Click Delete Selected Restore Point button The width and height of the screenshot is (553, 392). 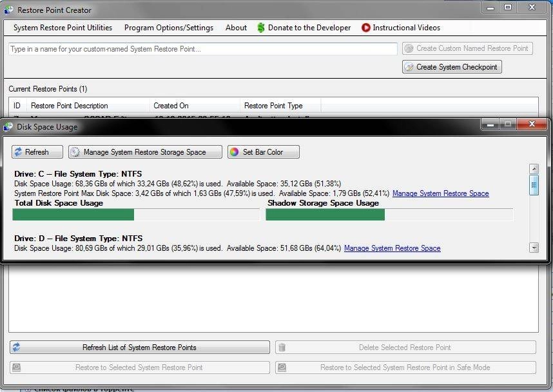coord(405,347)
